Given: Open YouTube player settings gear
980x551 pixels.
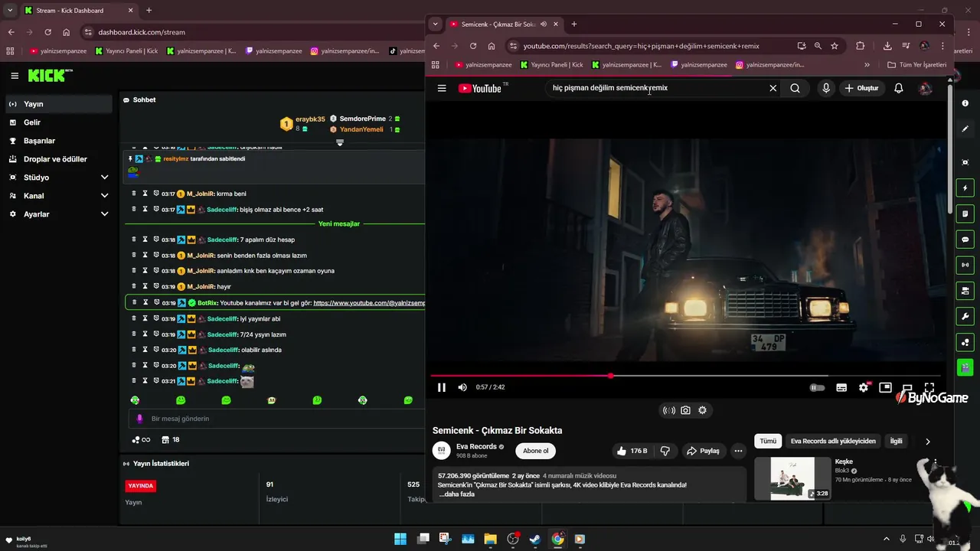Looking at the screenshot, I should click(864, 387).
